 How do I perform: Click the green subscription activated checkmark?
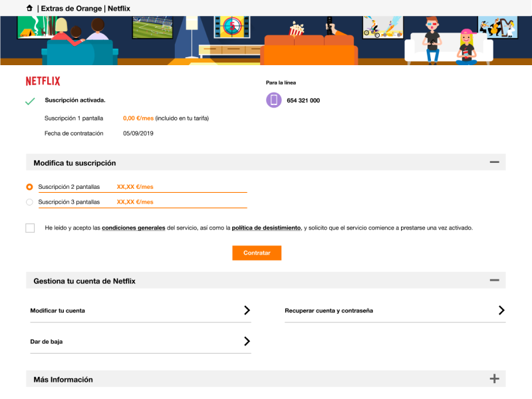30,101
